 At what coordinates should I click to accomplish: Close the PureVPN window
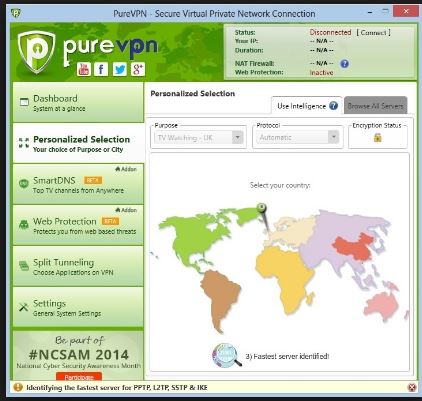pyautogui.click(x=406, y=12)
